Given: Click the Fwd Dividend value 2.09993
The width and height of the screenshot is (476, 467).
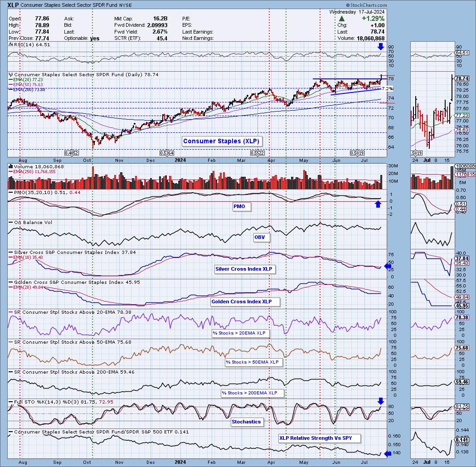Looking at the screenshot, I should pyautogui.click(x=157, y=25).
